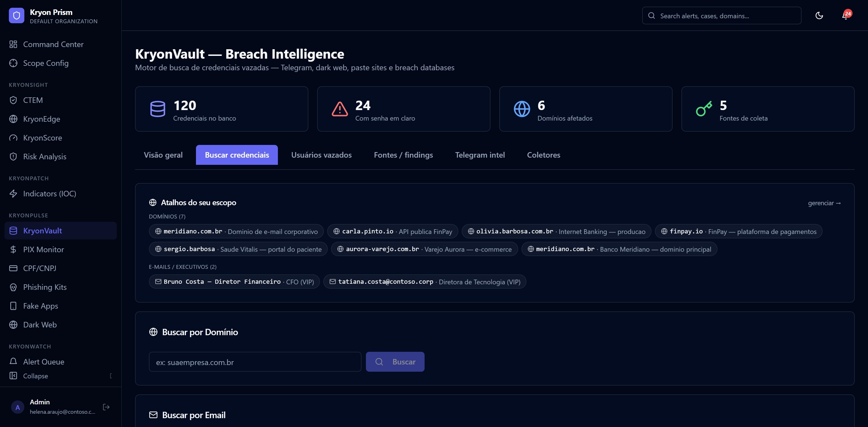Viewport: 868px width, 427px height.
Task: Go to Scope Config menu item
Action: tap(61, 63)
